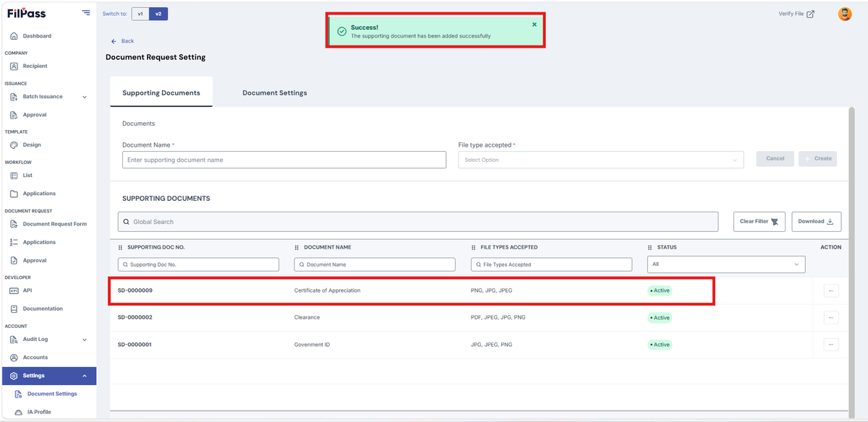Viewport: 868px width, 422px height.
Task: Click the Govenment ID document name
Action: tap(312, 345)
